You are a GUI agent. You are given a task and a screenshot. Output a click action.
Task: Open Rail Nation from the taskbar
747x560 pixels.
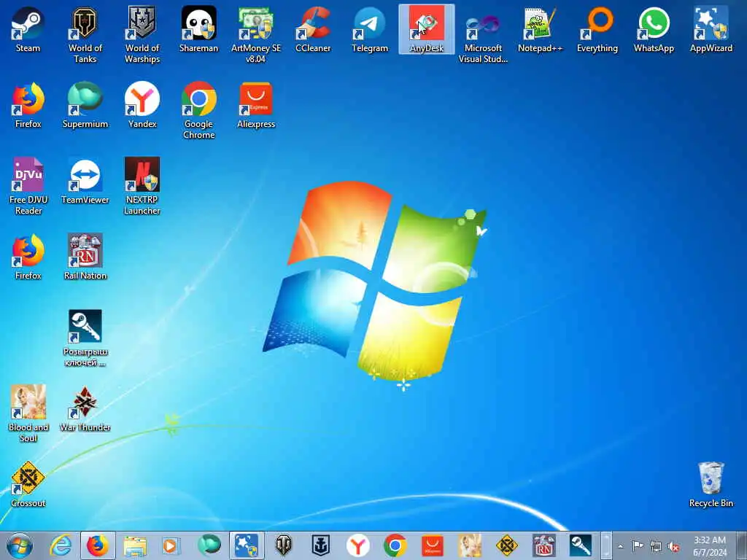[x=543, y=545]
